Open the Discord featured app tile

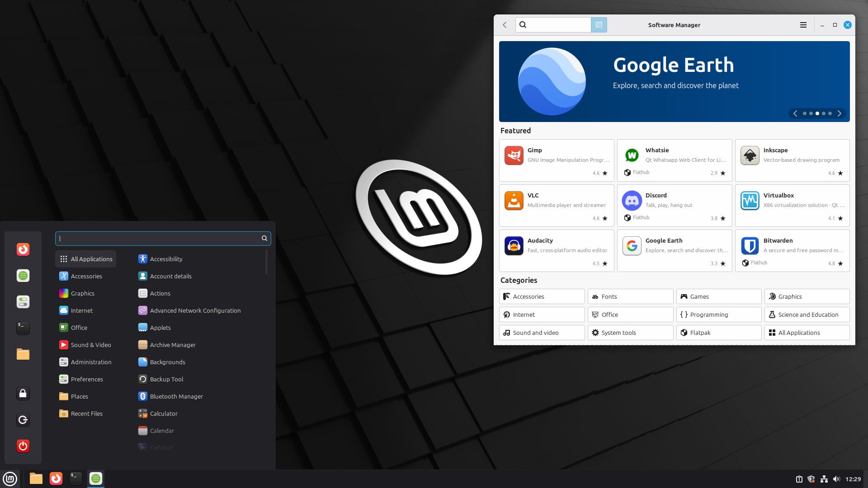(x=674, y=206)
